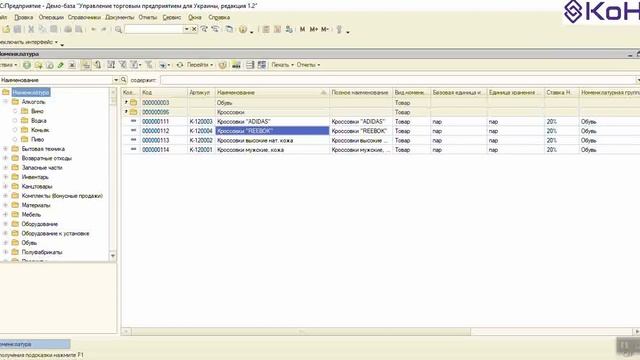Click the Move to another group icon
The height and width of the screenshot is (360, 640).
(98, 65)
